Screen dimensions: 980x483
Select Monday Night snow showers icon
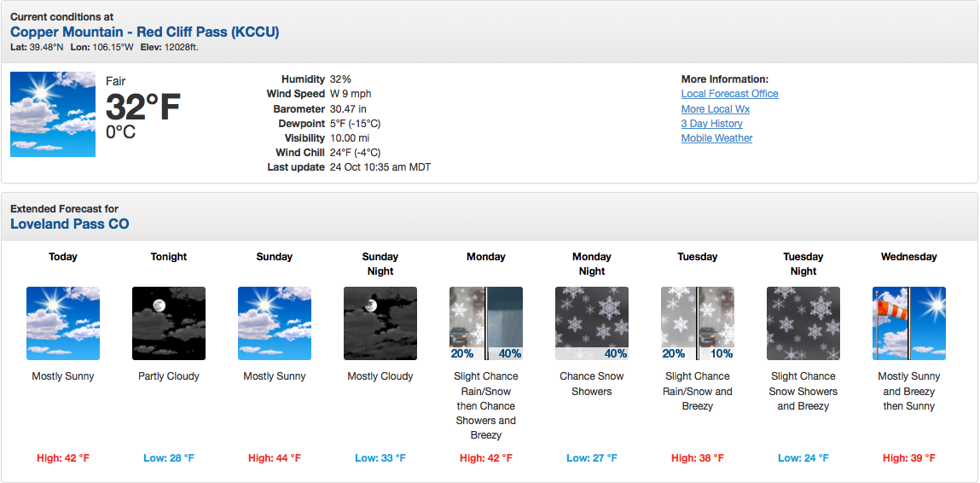click(592, 323)
